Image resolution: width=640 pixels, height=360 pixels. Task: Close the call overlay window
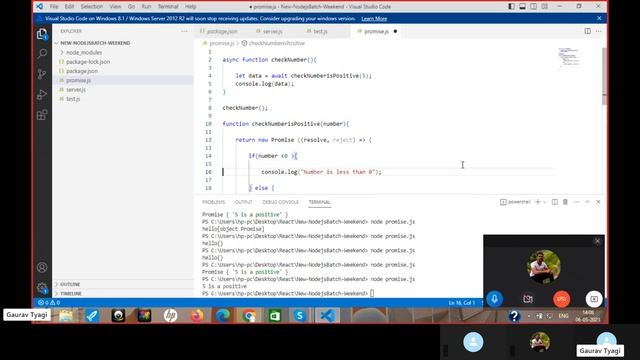pyautogui.click(x=598, y=241)
